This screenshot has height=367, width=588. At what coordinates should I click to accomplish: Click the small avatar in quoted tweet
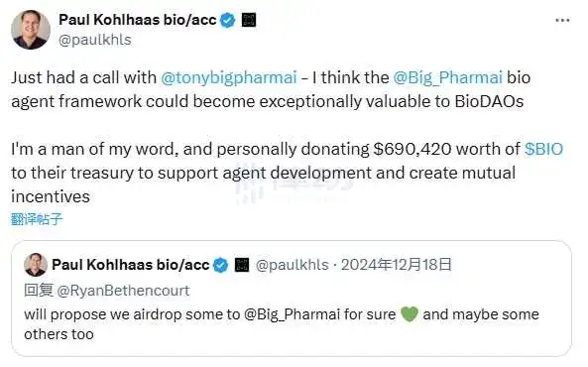click(x=36, y=265)
